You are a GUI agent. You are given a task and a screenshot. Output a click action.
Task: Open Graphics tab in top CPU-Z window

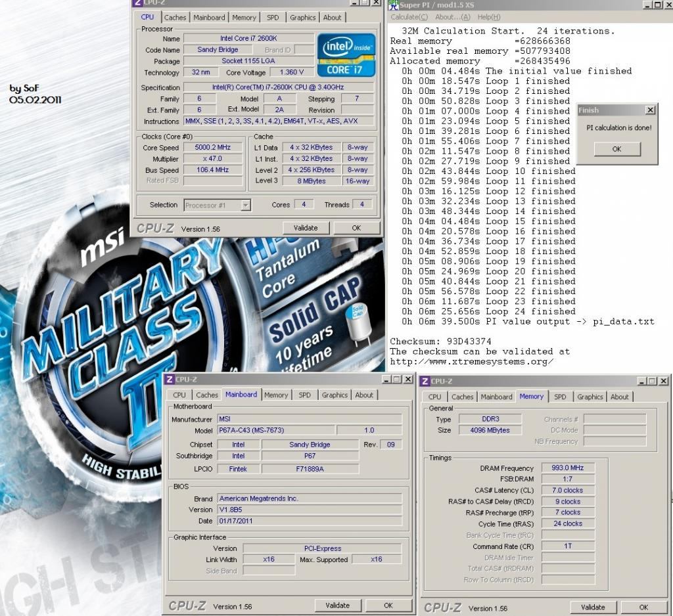tap(302, 18)
